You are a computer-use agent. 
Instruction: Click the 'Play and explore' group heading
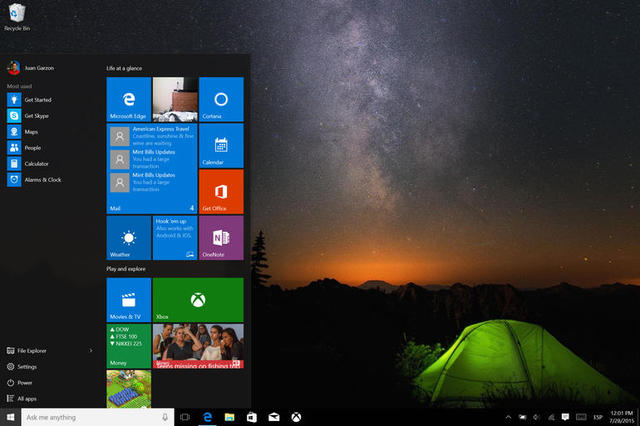126,269
